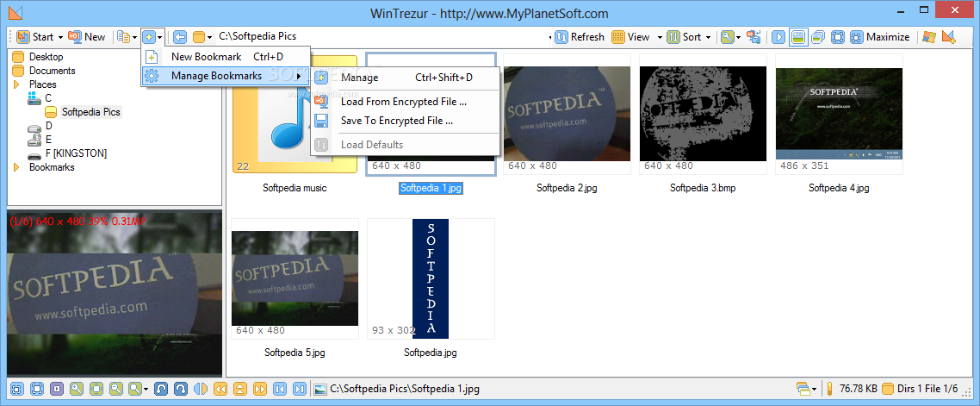This screenshot has height=406, width=980.
Task: Choose Save To Encrypted File
Action: 406,121
